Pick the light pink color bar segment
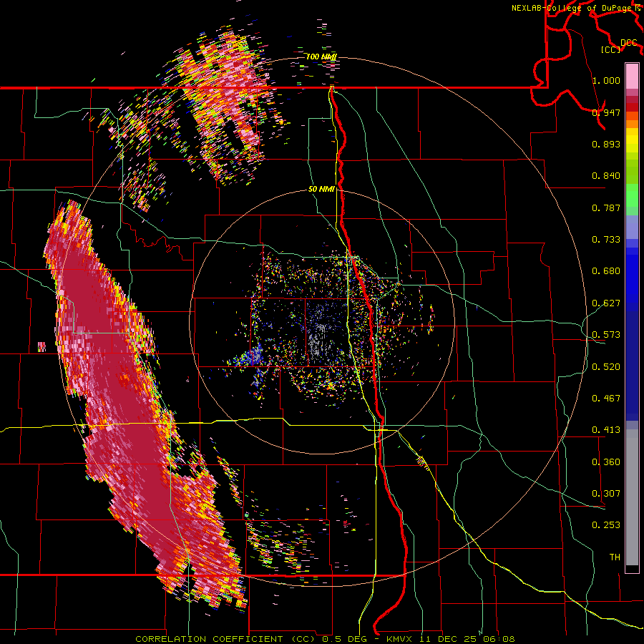The image size is (644, 644). tap(632, 76)
